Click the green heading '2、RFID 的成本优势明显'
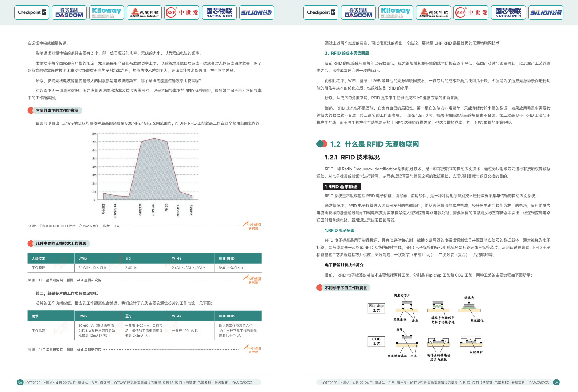Viewport: 578px width, 392px height. tap(347, 53)
